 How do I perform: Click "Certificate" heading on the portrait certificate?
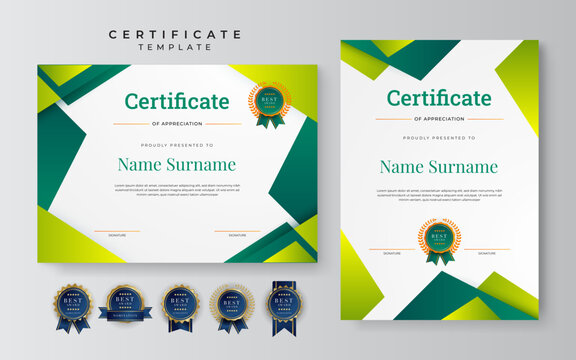click(x=439, y=98)
